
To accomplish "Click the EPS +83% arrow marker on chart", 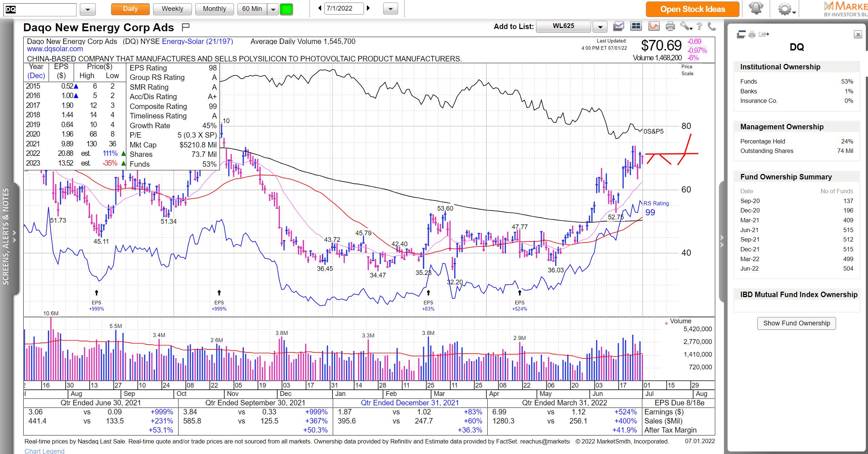I will (428, 293).
